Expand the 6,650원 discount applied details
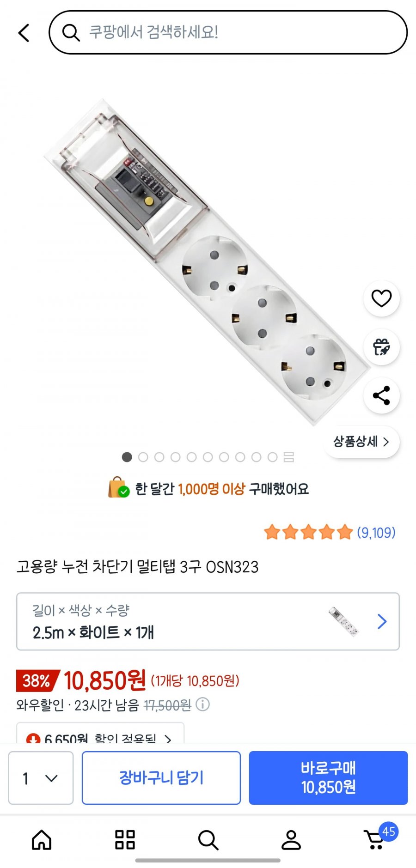The image size is (416, 868). 100,737
